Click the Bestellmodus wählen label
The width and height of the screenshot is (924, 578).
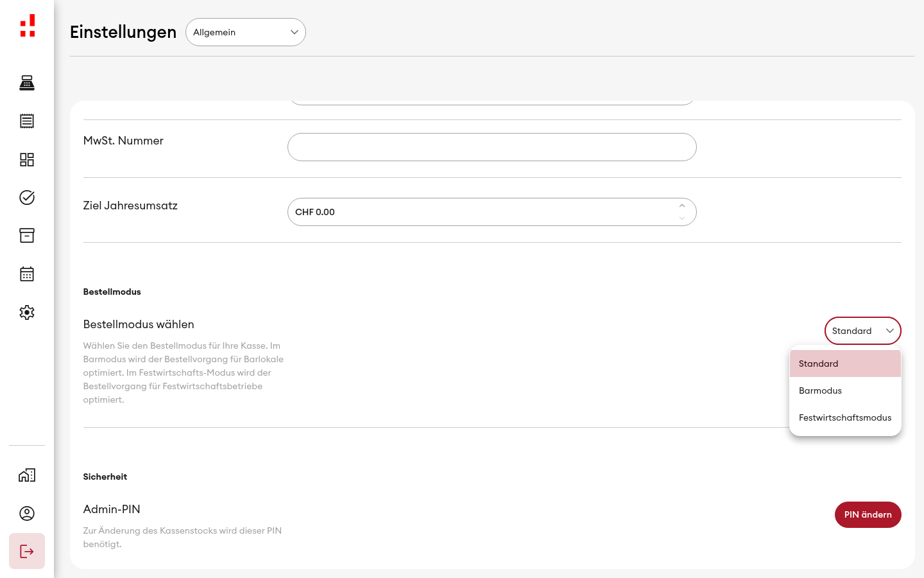139,324
